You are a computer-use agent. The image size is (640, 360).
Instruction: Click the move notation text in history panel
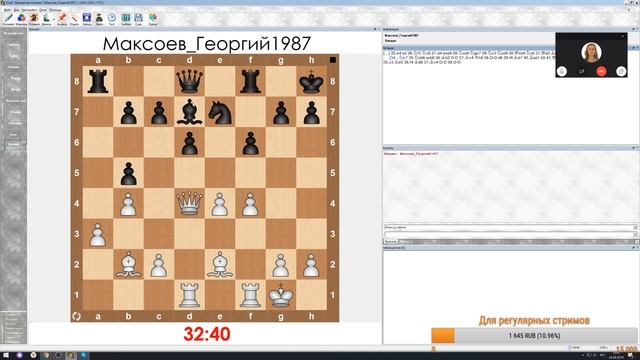[x=469, y=58]
